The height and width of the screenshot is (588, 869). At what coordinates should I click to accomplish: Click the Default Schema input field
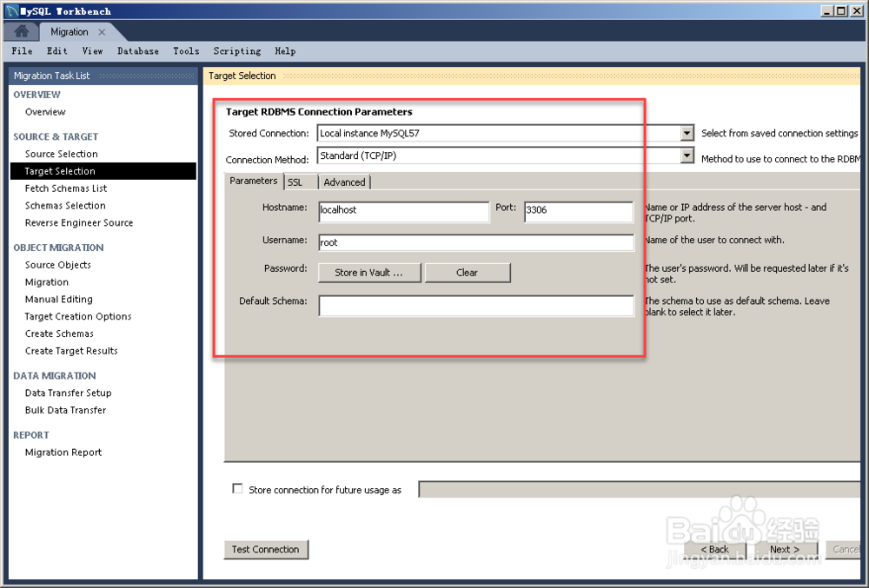pyautogui.click(x=476, y=306)
